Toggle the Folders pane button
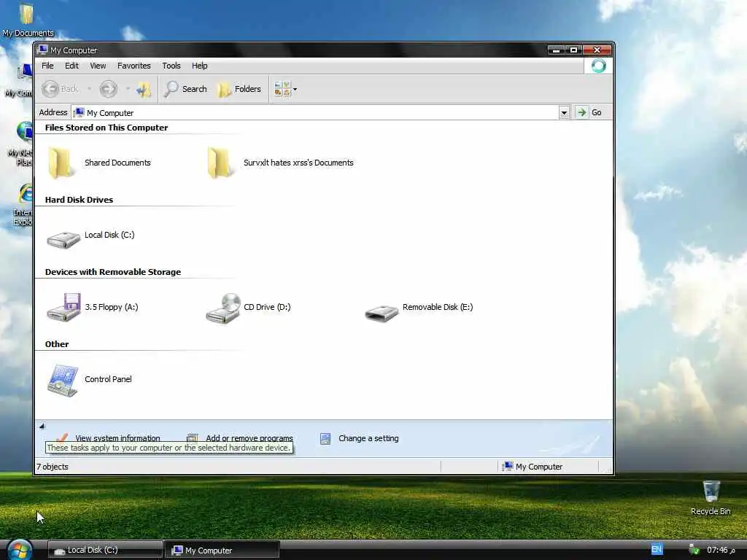Image resolution: width=747 pixels, height=560 pixels. coord(239,89)
